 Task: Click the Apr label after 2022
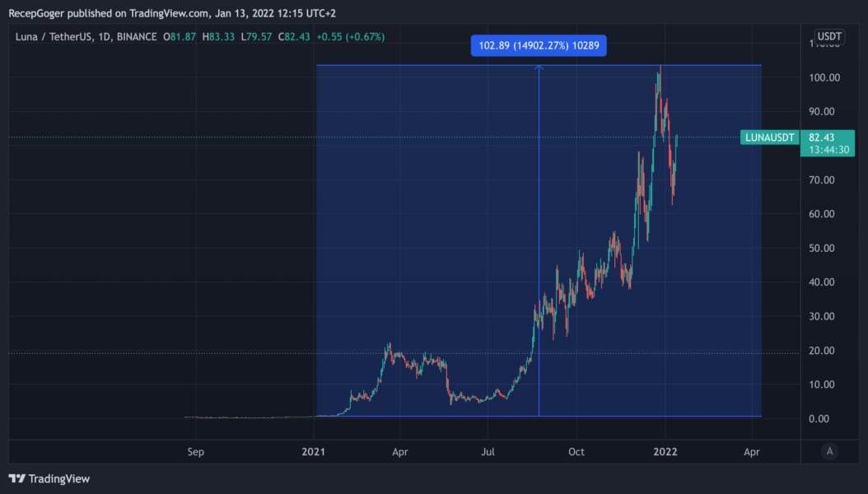coord(752,452)
